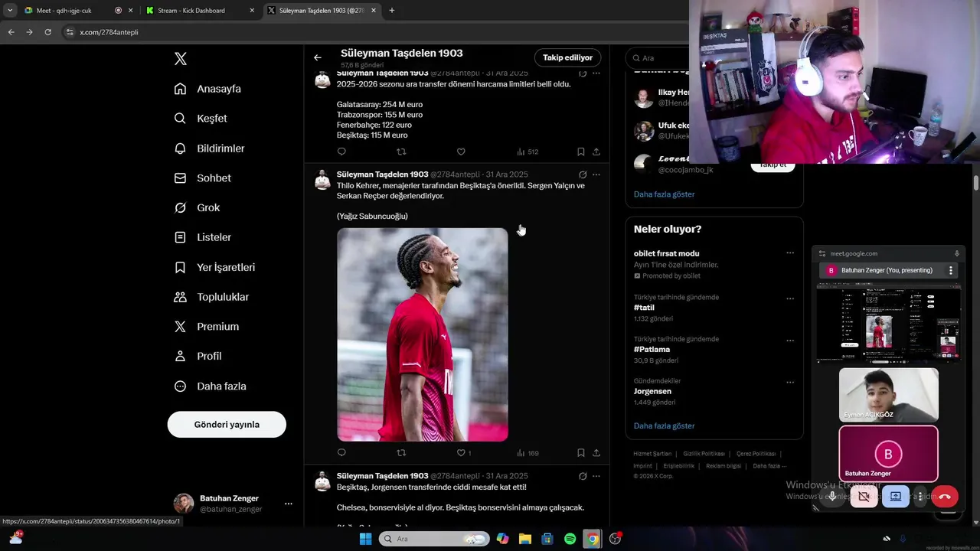
Task: Click Daha fazla göster under Neler oluyor
Action: coord(664,425)
